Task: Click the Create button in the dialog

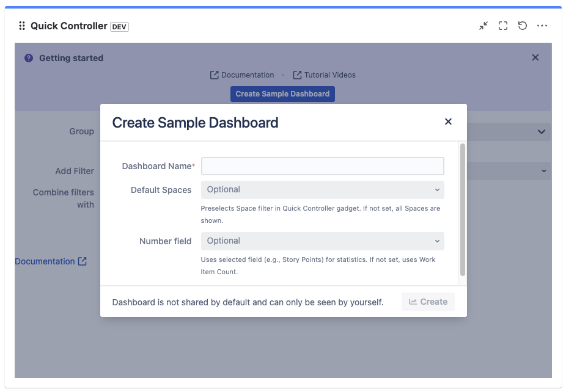Action: tap(428, 301)
